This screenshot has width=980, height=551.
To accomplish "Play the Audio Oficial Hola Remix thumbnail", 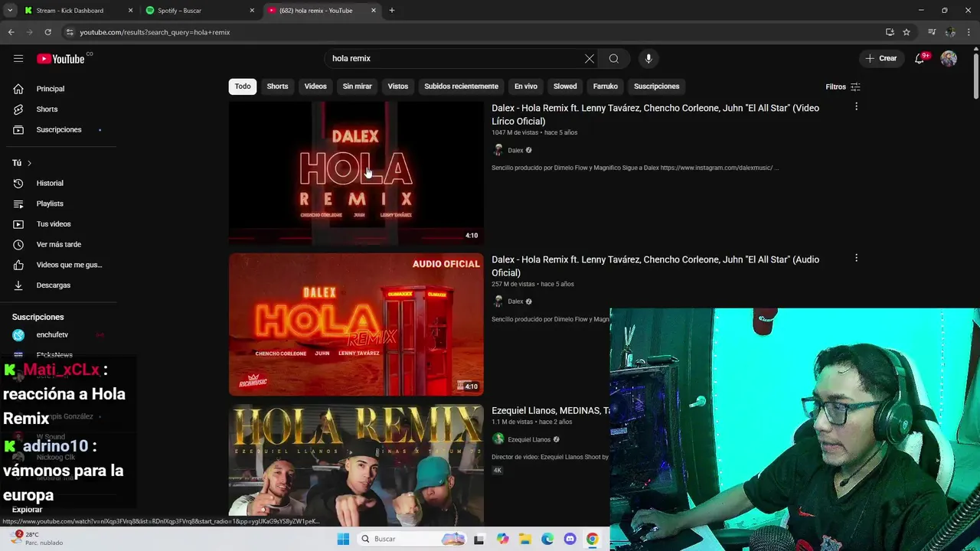I will pos(356,324).
